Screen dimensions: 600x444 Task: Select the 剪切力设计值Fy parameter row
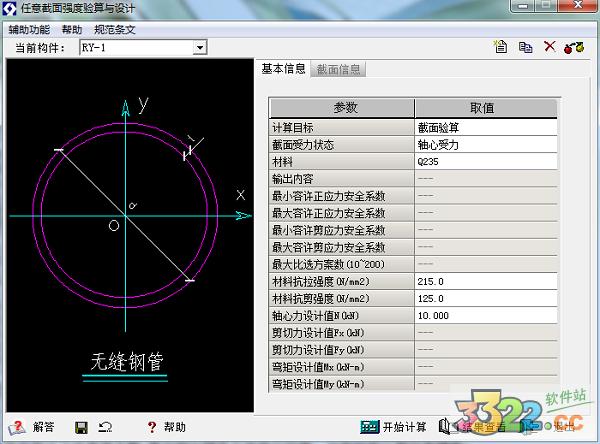(342, 350)
